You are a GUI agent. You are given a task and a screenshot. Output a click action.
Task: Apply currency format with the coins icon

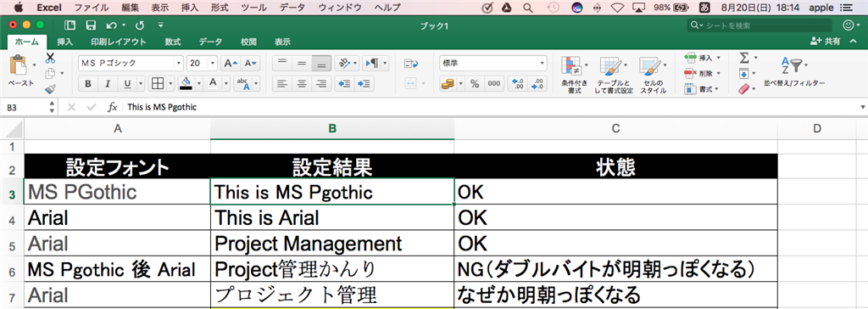click(448, 84)
